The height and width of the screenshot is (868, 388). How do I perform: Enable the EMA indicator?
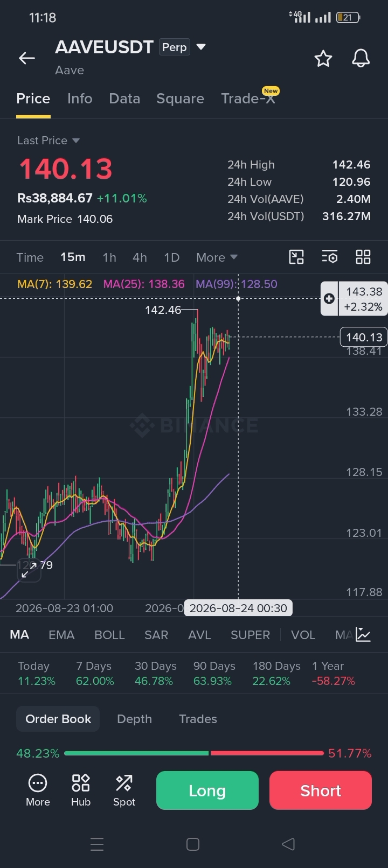tap(61, 635)
